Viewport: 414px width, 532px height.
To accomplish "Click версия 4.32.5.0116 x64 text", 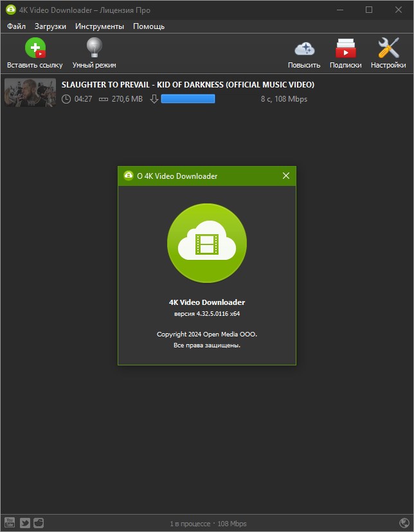I will point(207,314).
